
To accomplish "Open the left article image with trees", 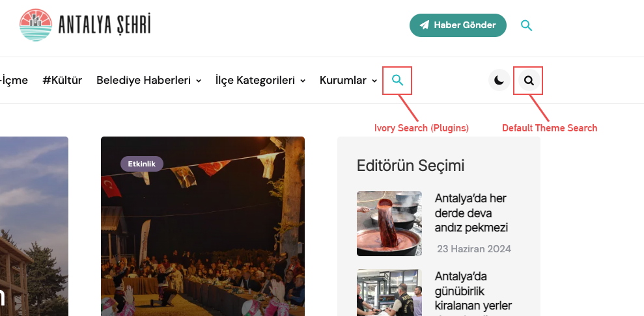I will click(x=34, y=226).
